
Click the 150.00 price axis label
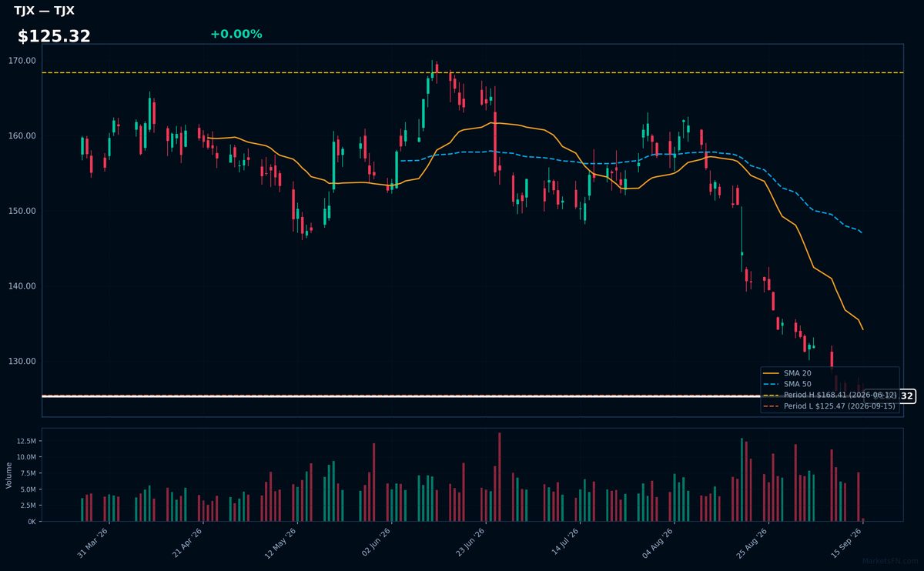click(23, 211)
